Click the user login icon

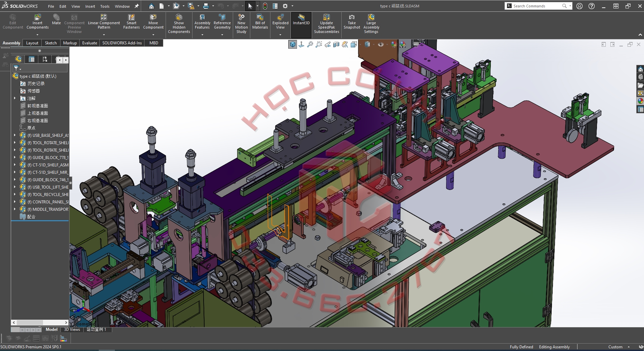[x=579, y=6]
